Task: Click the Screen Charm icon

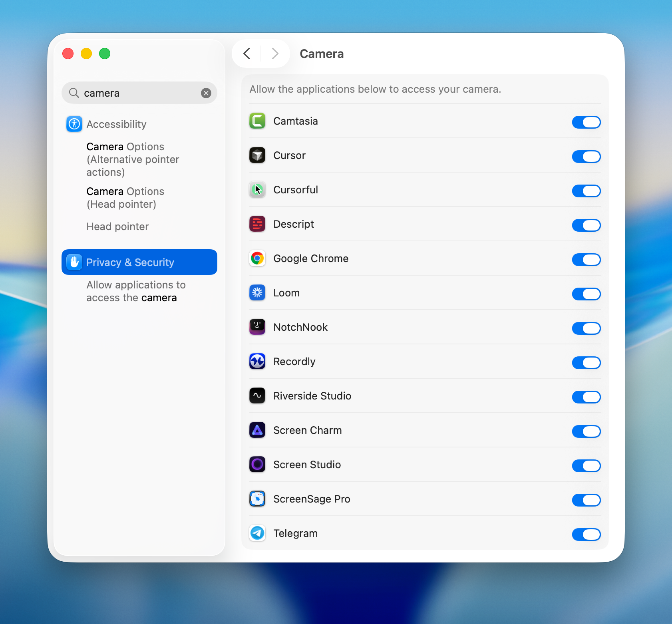Action: coord(257,430)
